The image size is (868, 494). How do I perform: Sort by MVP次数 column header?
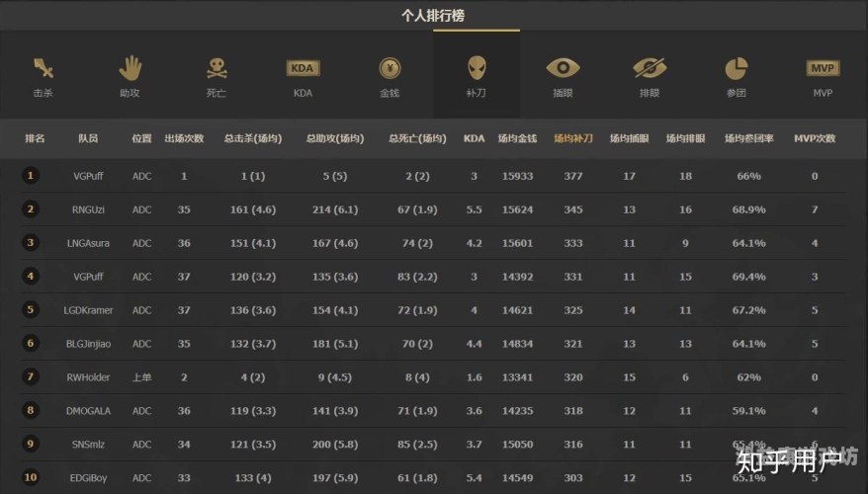815,138
